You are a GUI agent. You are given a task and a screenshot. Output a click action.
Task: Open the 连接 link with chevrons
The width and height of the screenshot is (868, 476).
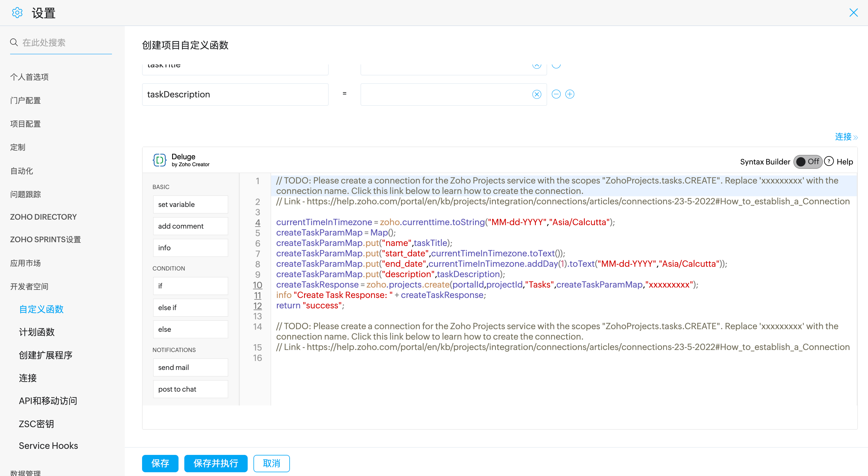tap(846, 137)
